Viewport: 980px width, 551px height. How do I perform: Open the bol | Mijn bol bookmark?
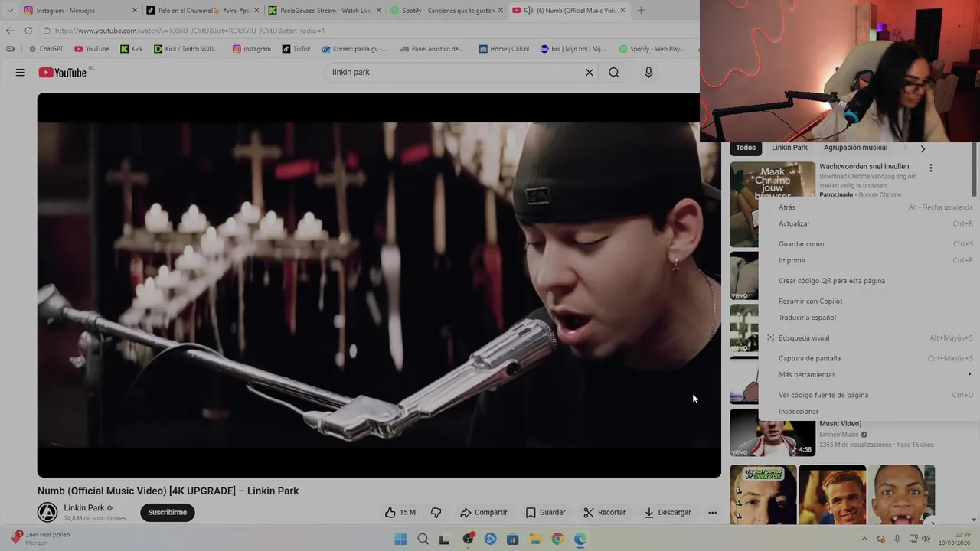[x=573, y=49]
